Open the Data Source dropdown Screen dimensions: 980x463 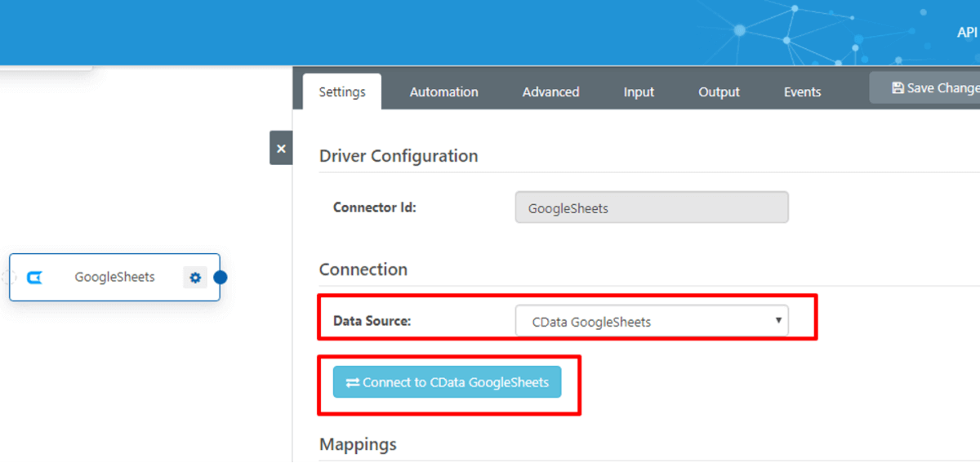coord(651,322)
